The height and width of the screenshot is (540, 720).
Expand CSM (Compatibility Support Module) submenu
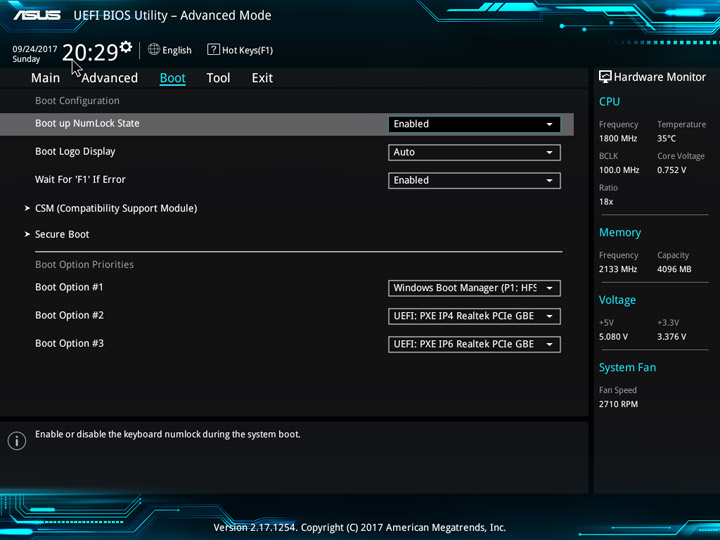(116, 208)
